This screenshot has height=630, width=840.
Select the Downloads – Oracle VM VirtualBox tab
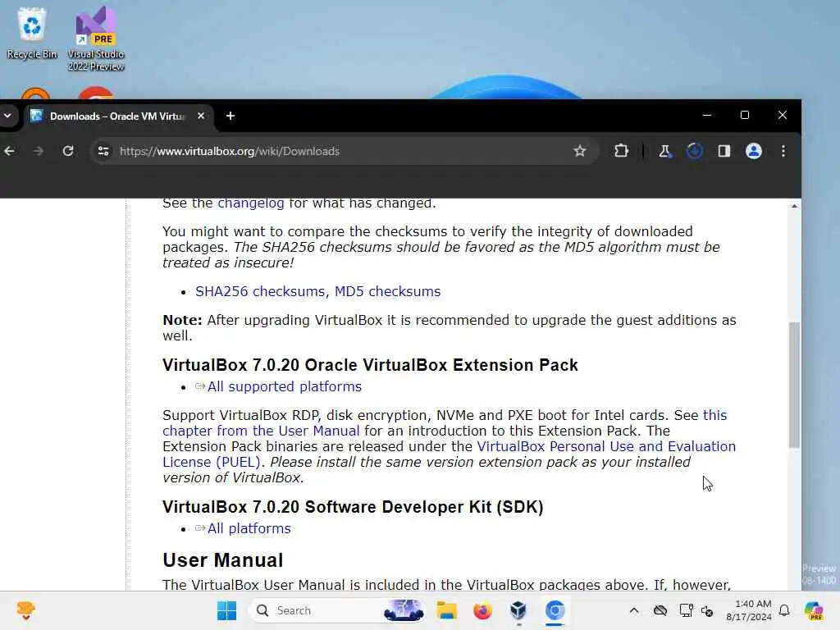(118, 116)
